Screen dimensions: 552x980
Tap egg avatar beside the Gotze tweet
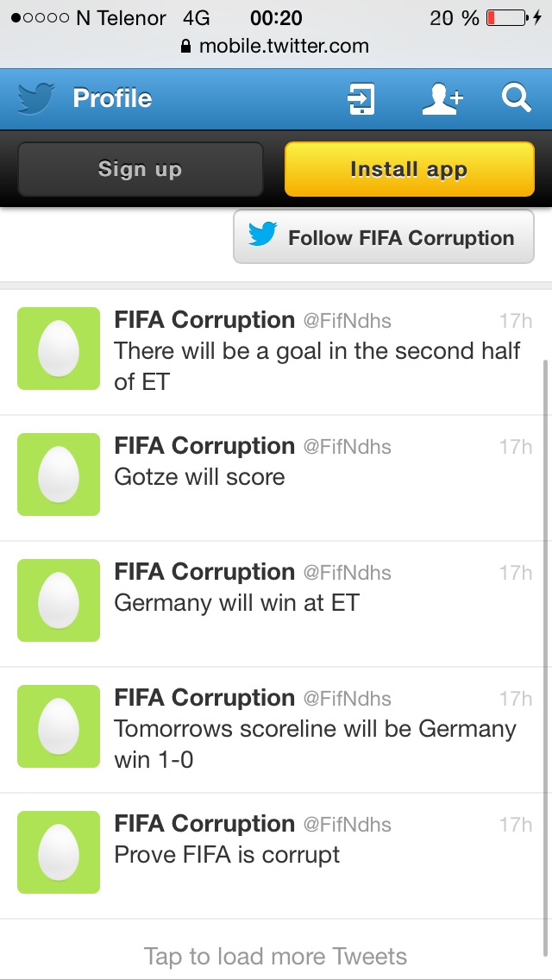[x=59, y=474]
